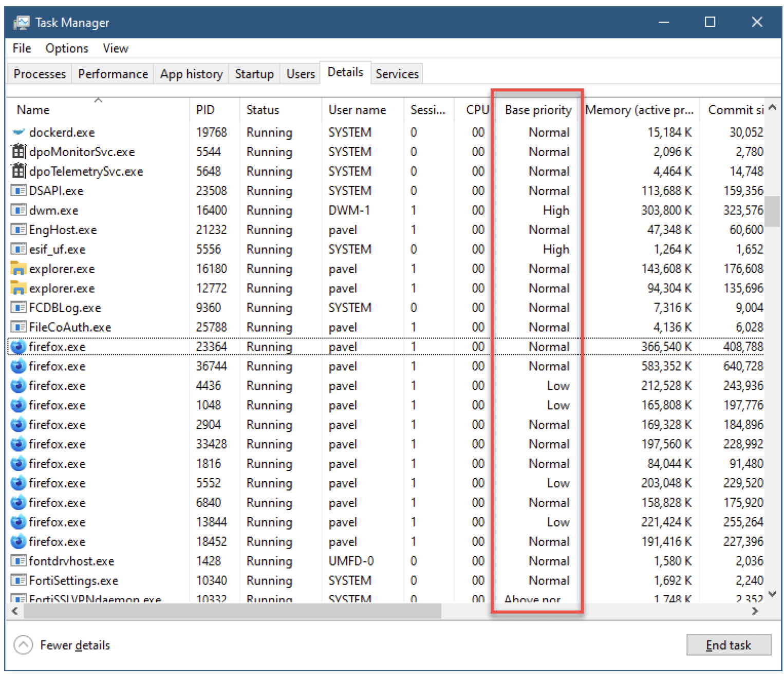784x680 pixels.
Task: Click Firefox icon for PID 5552
Action: (x=18, y=483)
